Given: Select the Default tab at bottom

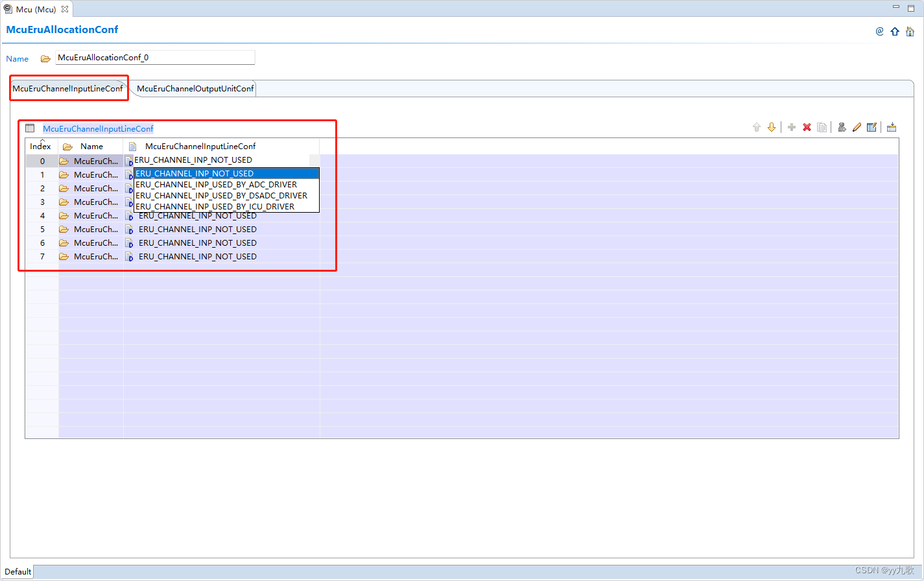Looking at the screenshot, I should 18,571.
